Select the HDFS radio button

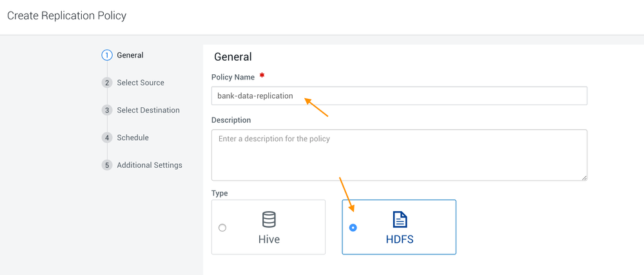(x=353, y=228)
